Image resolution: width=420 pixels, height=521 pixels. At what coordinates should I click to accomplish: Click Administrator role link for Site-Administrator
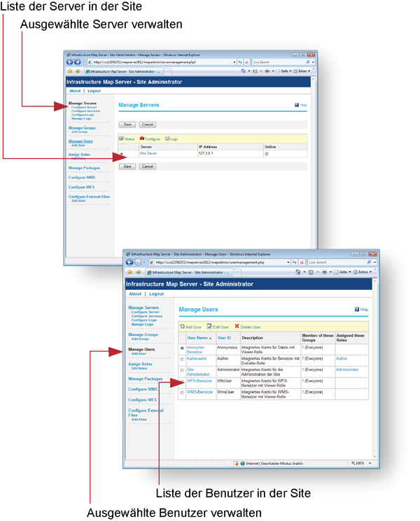point(347,370)
